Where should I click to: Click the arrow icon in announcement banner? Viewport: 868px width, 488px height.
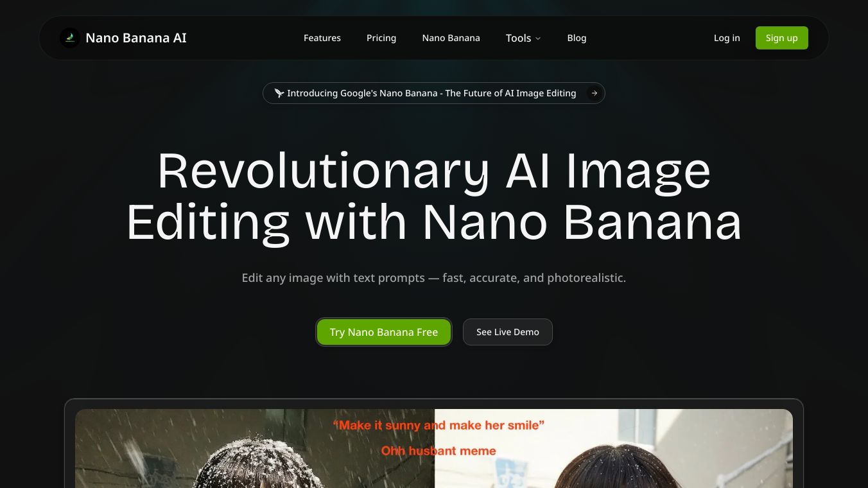coord(595,93)
